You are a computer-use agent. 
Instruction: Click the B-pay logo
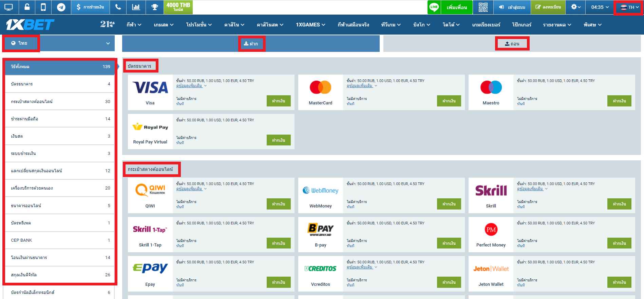(320, 230)
